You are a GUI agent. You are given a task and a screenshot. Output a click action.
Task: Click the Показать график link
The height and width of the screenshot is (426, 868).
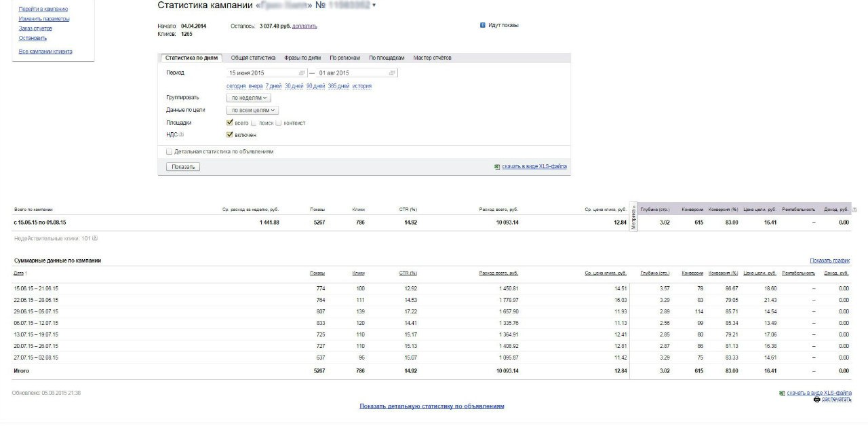[829, 260]
